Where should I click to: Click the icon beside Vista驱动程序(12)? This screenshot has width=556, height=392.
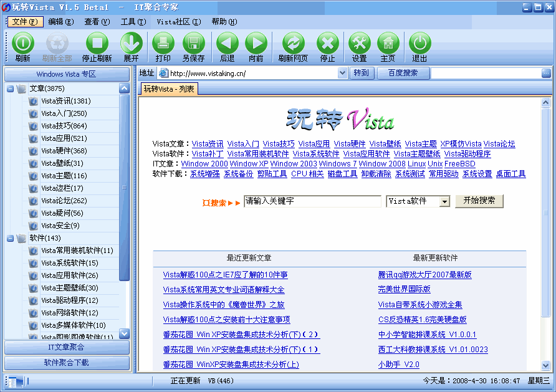coord(33,300)
